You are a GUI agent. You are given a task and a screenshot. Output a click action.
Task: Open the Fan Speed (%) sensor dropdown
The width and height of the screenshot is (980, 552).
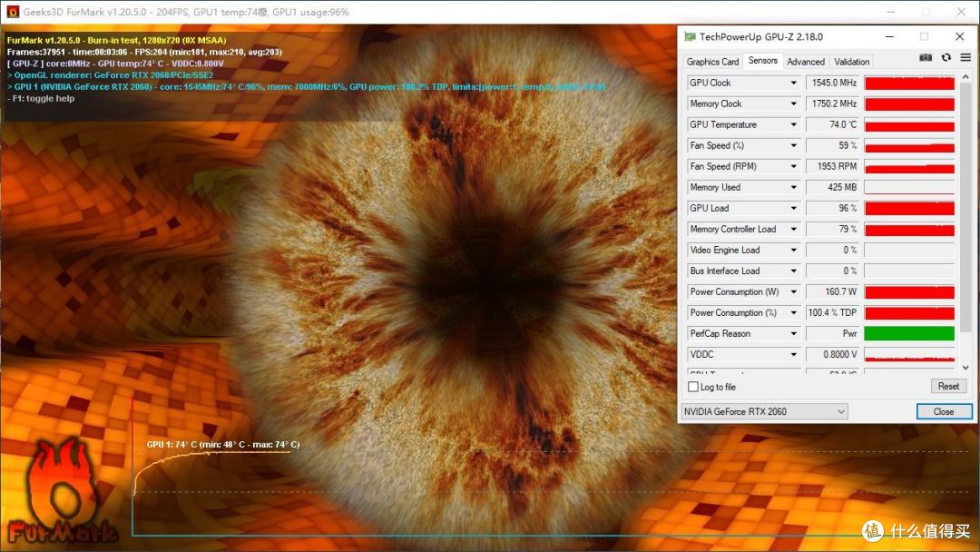[x=793, y=145]
